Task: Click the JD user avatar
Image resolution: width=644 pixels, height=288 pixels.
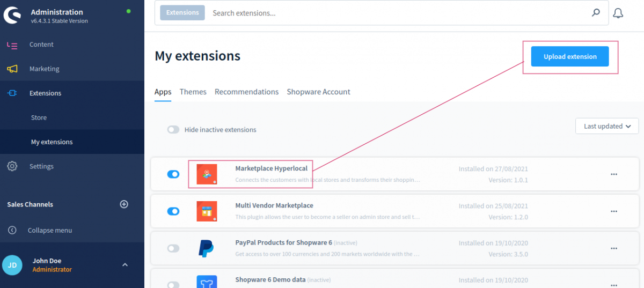Action: (12, 265)
